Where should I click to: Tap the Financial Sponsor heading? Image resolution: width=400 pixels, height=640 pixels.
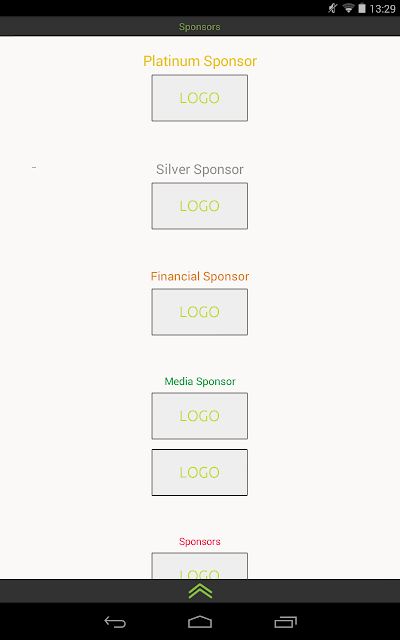click(200, 276)
